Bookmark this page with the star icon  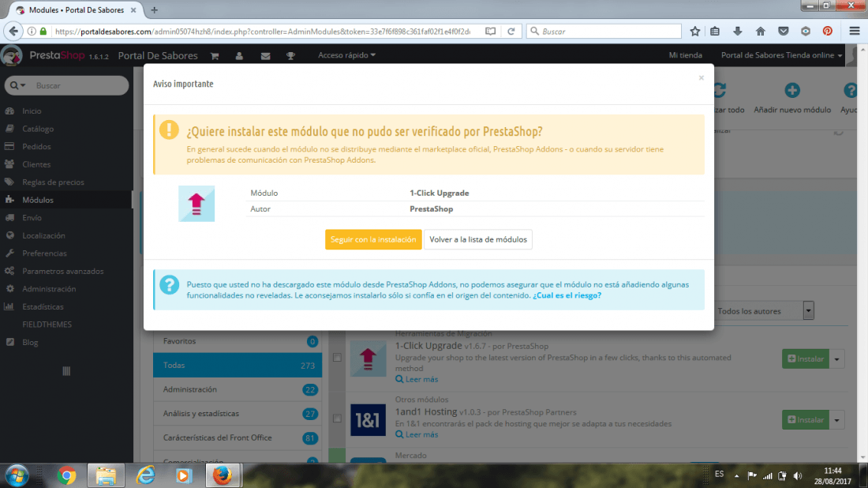694,32
